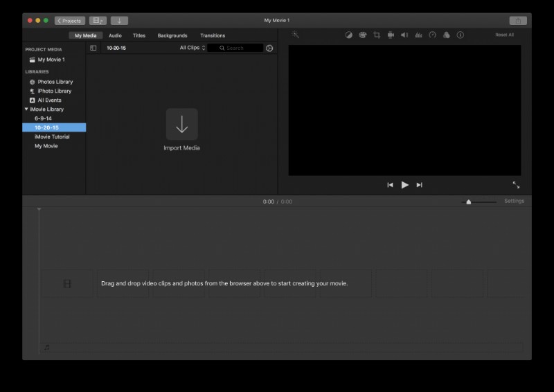554x392 pixels.
Task: Open the color balance adjustment tool
Action: [x=349, y=35]
